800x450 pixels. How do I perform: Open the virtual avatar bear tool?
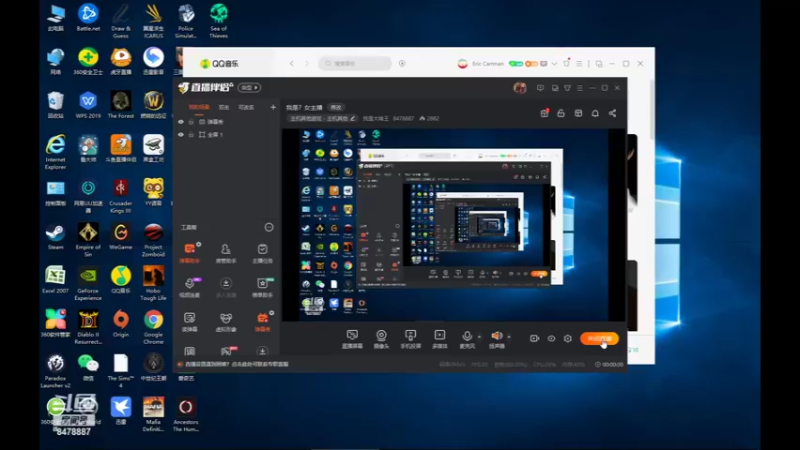pos(226,322)
